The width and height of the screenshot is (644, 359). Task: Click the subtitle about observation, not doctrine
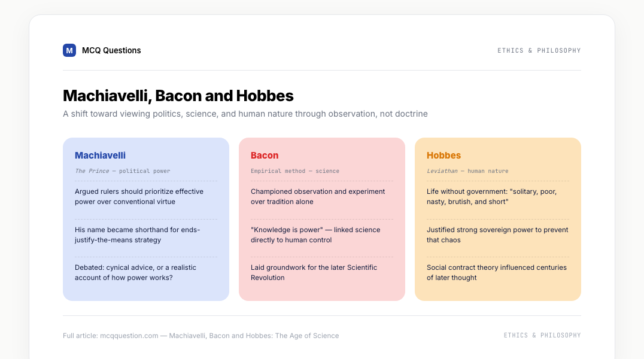click(x=245, y=114)
